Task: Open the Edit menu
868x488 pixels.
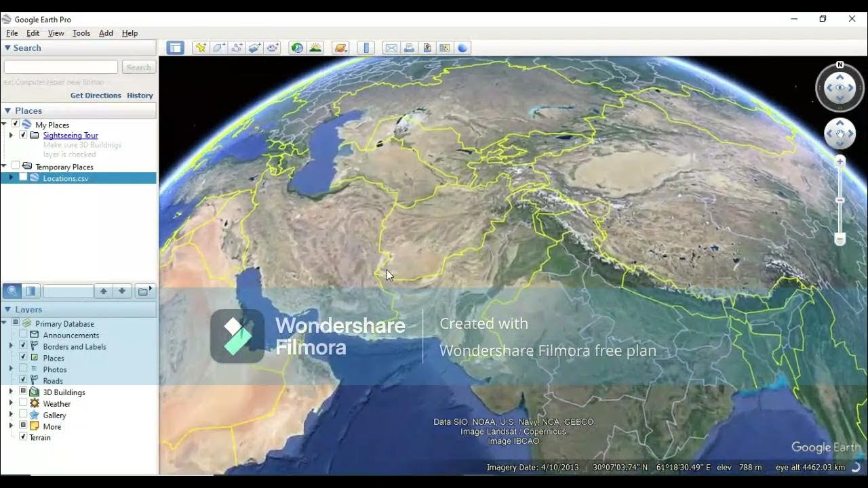Action: point(33,33)
